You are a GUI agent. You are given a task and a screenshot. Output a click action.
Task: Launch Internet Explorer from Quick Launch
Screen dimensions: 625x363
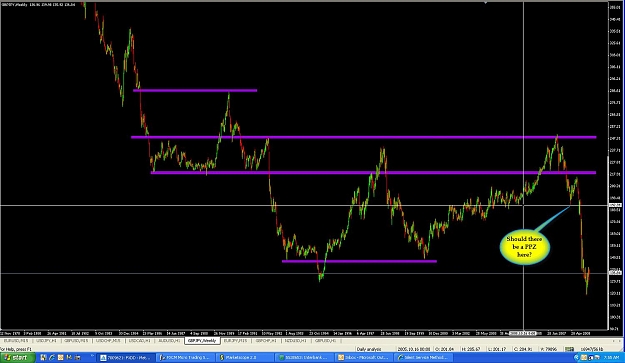[52, 357]
